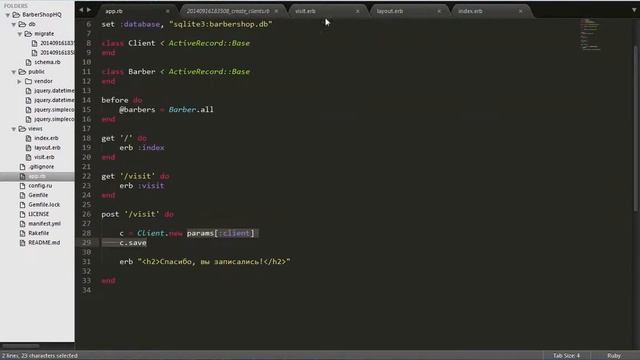Change Ruby syntax in status bar

click(x=614, y=356)
